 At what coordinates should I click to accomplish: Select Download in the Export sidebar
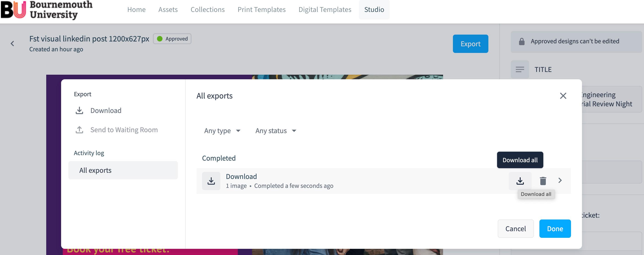[106, 110]
